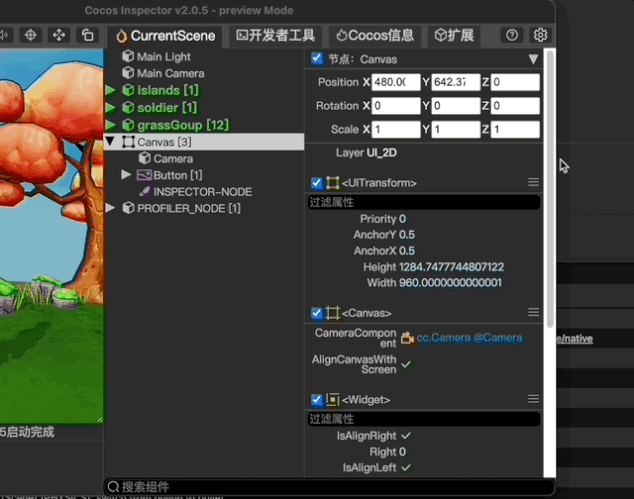Click the copy/duplicate toolbar icon
The image size is (634, 499).
[87, 36]
